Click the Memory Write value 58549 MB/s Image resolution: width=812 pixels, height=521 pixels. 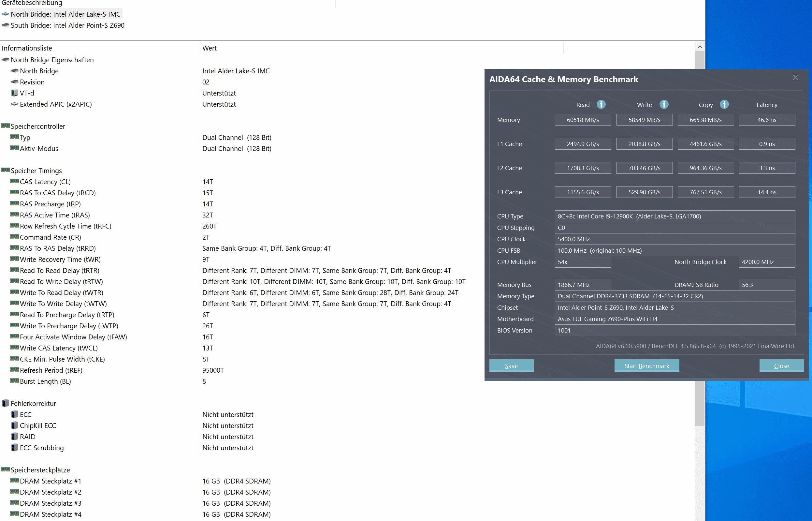[644, 120]
